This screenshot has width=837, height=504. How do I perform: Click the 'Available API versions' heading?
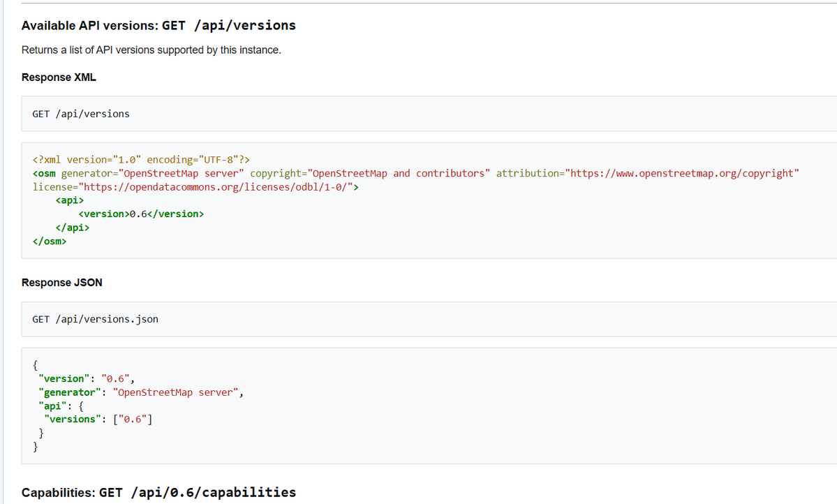coord(158,26)
